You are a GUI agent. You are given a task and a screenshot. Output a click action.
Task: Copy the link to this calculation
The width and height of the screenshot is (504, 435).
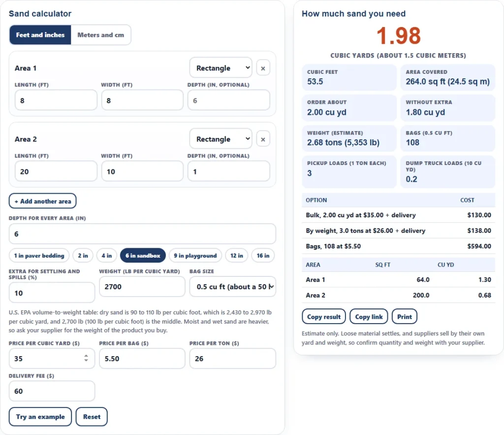[x=369, y=317]
